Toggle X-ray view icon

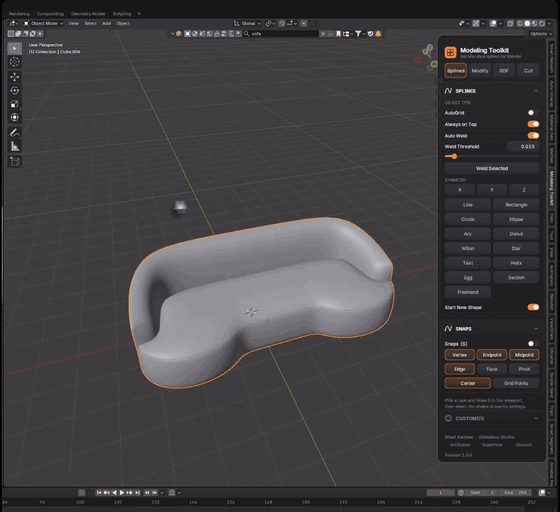click(x=510, y=24)
